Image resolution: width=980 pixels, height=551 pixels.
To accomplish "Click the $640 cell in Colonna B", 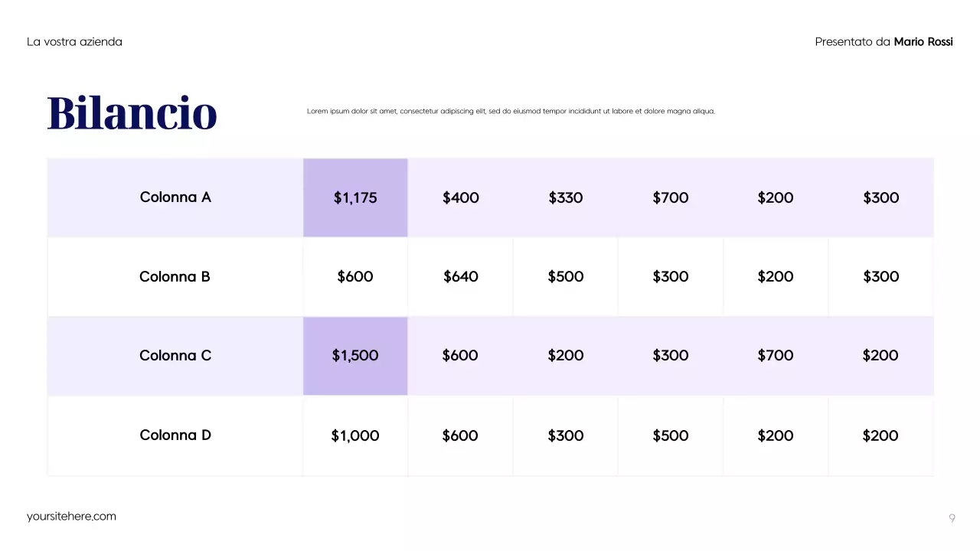I will (460, 276).
